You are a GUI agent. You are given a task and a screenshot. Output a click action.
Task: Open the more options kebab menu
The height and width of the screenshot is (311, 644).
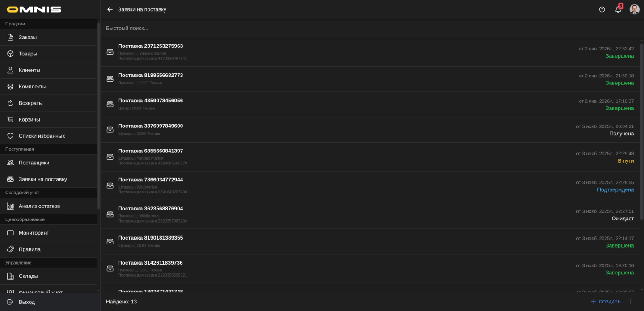tap(631, 302)
